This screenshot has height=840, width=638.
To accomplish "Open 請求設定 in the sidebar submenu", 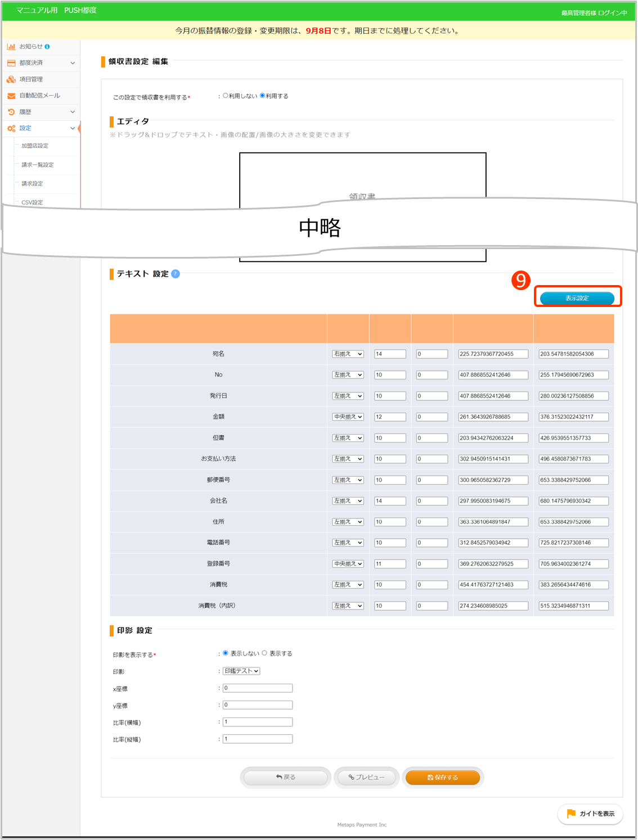I will [32, 184].
